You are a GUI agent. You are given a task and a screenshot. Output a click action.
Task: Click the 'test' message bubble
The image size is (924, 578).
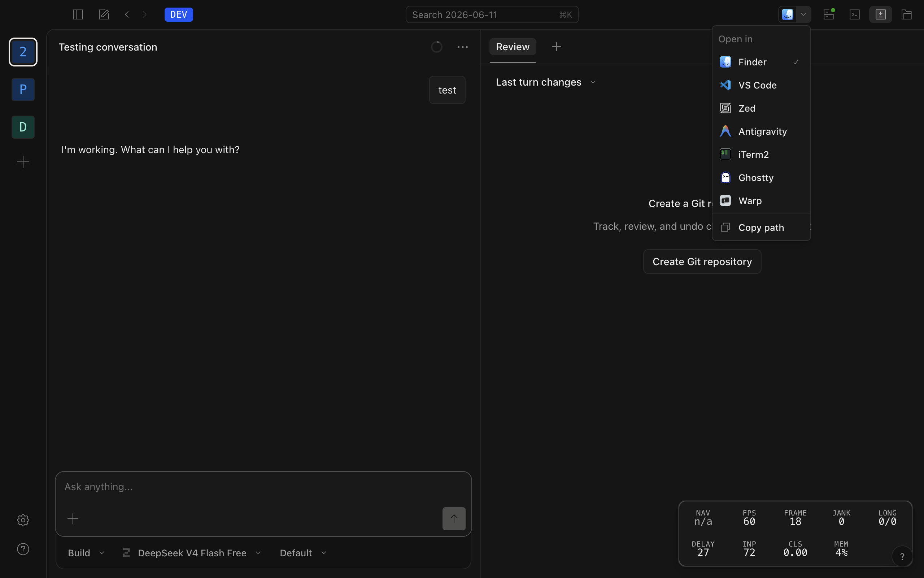[x=447, y=90]
